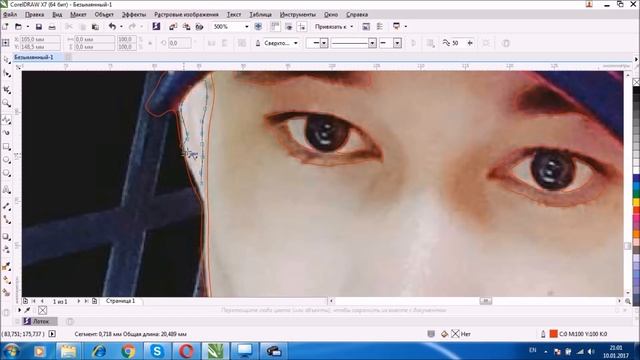Click the orange outline color swatch in status bar

(553, 334)
